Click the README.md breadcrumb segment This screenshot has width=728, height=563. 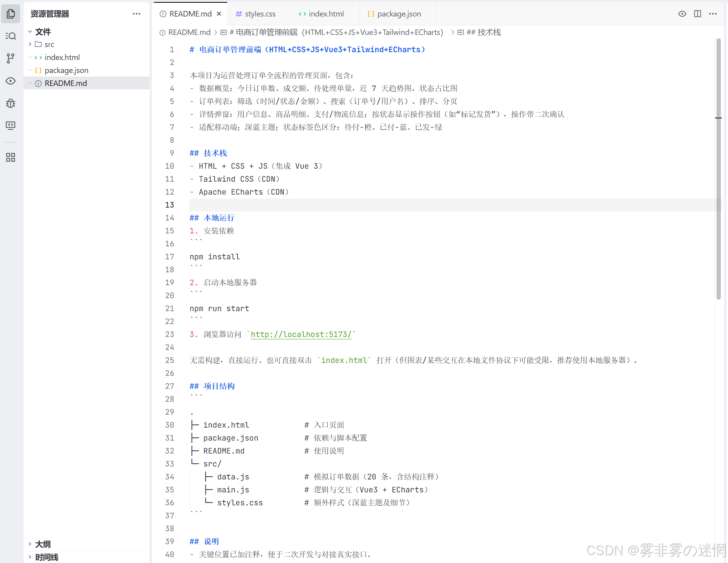point(185,32)
